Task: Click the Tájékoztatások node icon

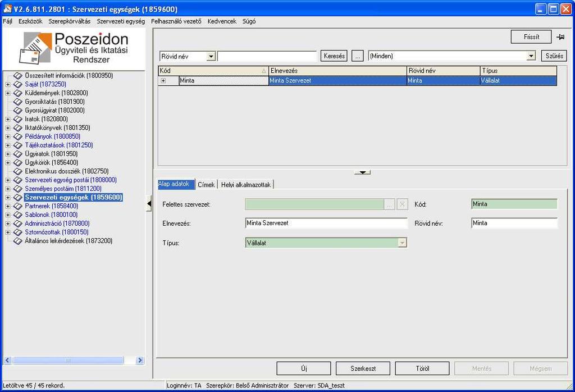Action: coord(17,145)
